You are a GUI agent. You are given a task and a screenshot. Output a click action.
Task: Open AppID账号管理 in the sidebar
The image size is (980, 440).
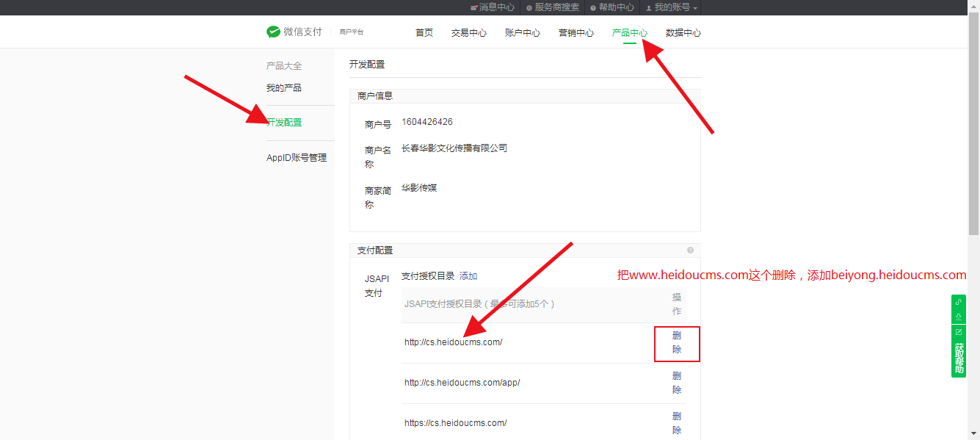(x=297, y=158)
